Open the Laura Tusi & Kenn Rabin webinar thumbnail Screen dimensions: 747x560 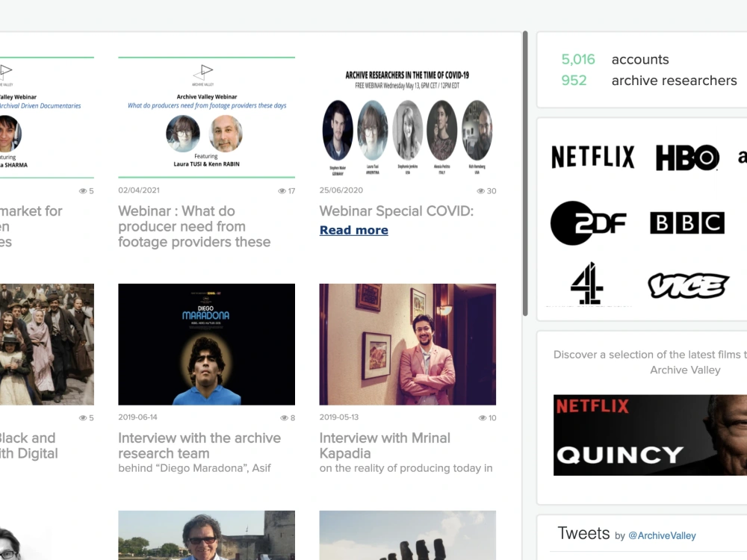(x=207, y=117)
